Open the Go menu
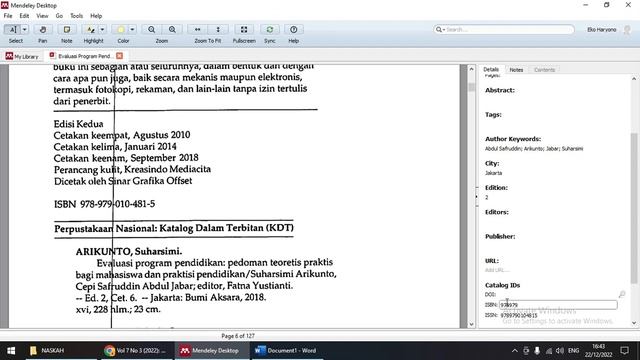 coord(59,16)
